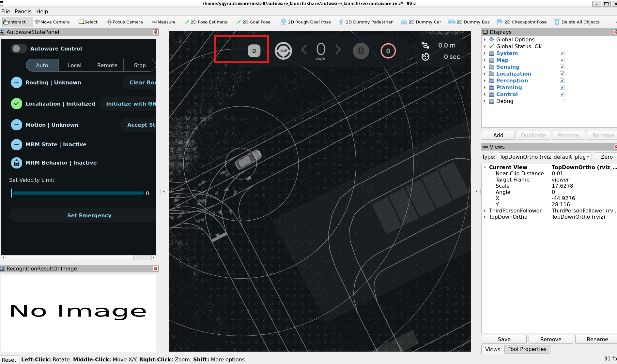Image resolution: width=617 pixels, height=364 pixels.
Task: Click the Scale value 17.6278
Action: (x=563, y=186)
